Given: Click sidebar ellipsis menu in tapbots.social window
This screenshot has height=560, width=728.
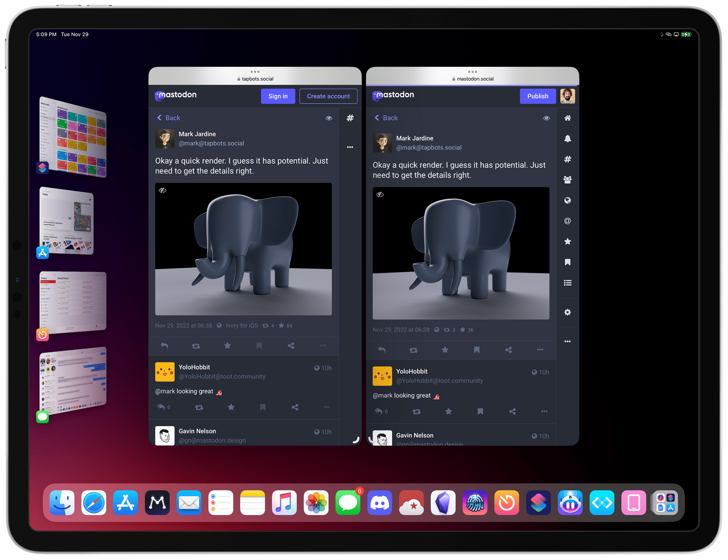Looking at the screenshot, I should (x=350, y=147).
